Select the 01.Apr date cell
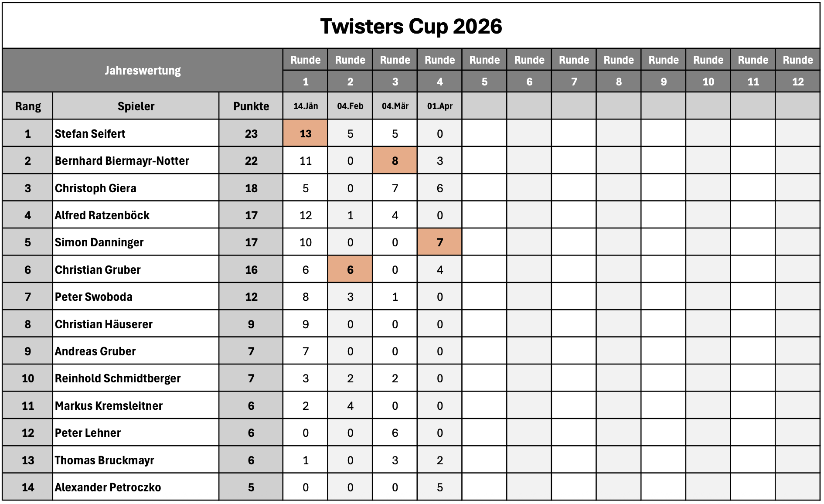This screenshot has width=824, height=504. point(439,106)
